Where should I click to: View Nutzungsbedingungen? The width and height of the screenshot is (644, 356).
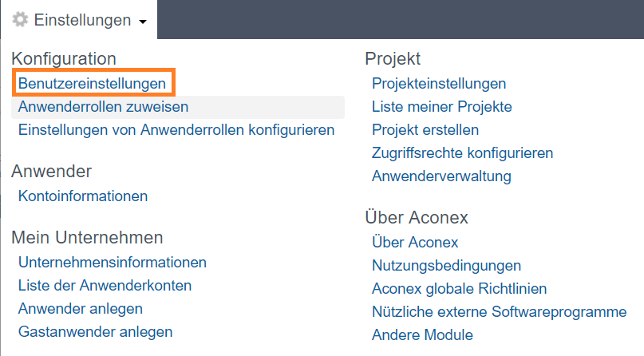tap(446, 266)
